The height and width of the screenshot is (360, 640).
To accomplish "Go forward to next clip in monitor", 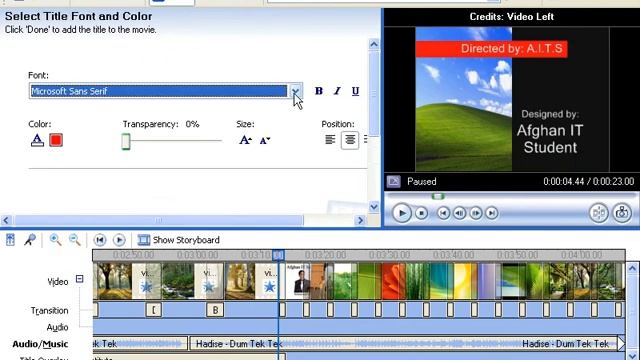I will pos(492,213).
